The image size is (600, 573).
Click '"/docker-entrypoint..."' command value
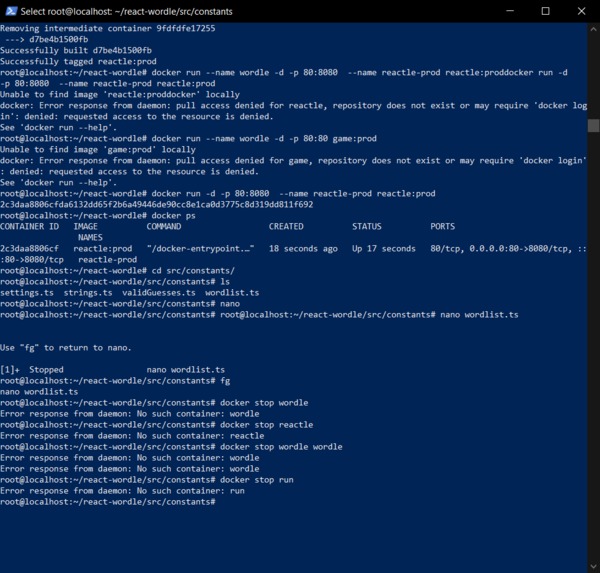200,249
